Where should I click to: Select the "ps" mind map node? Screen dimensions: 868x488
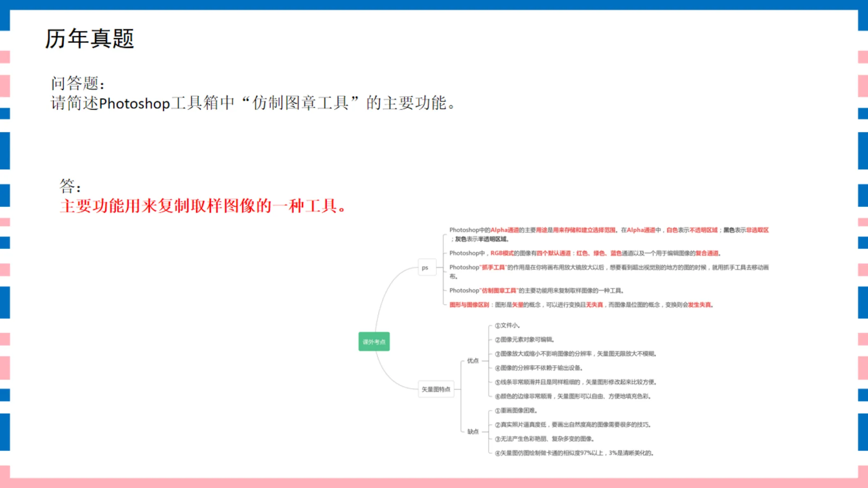(x=427, y=267)
